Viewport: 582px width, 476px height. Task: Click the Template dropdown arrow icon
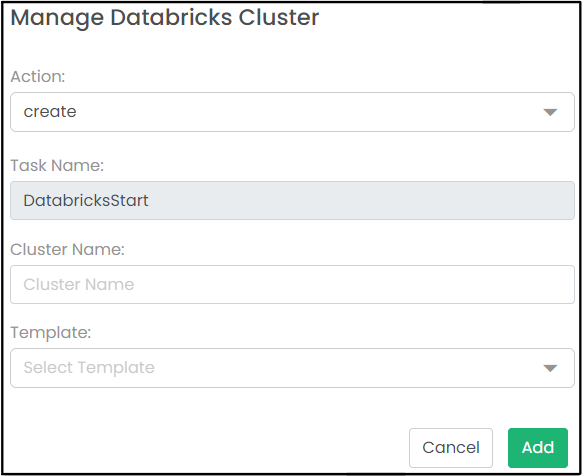[550, 368]
